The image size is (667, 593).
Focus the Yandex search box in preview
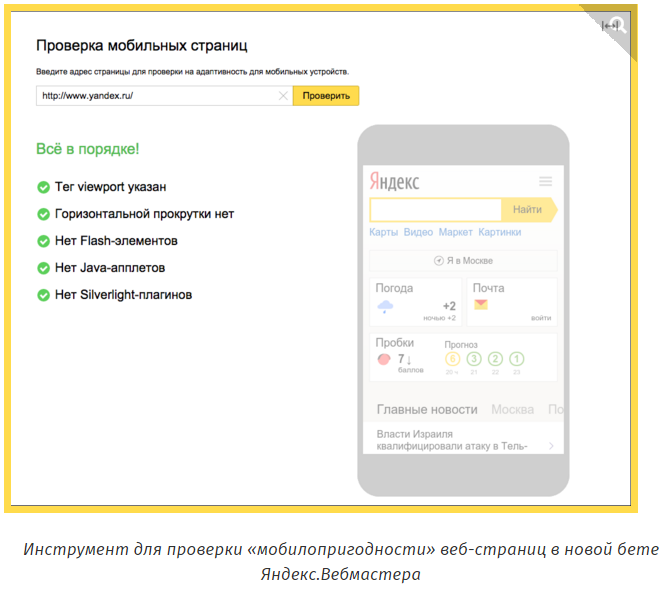[x=436, y=209]
